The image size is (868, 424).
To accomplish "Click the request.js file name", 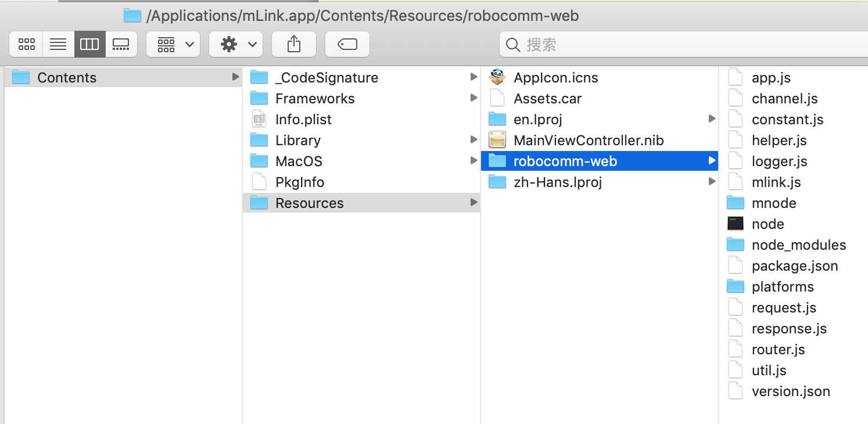I will click(784, 308).
